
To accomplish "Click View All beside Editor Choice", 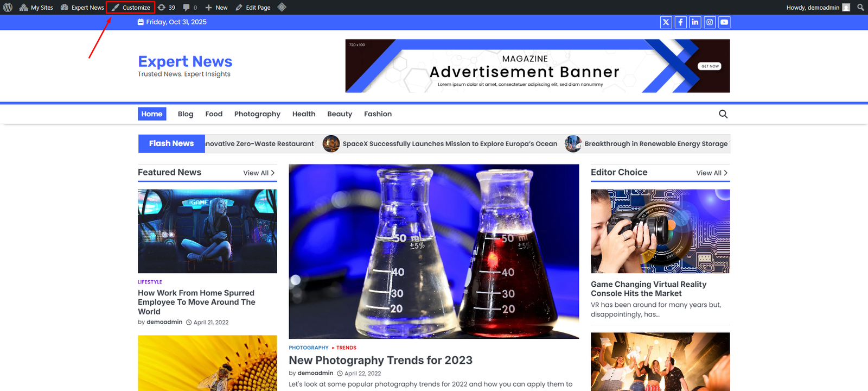I will (x=712, y=173).
